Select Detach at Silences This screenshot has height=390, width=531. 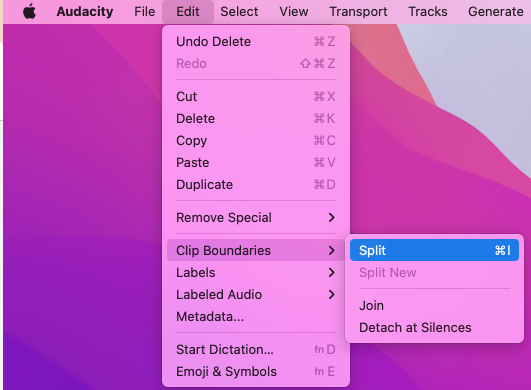pos(434,327)
